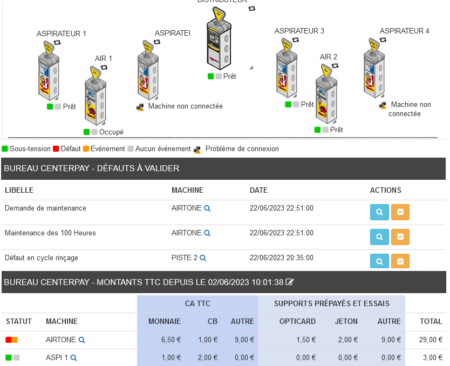Screen dimensions: 450x366
Task: Click refresh icon next to AIR 1
Action: 104,68
